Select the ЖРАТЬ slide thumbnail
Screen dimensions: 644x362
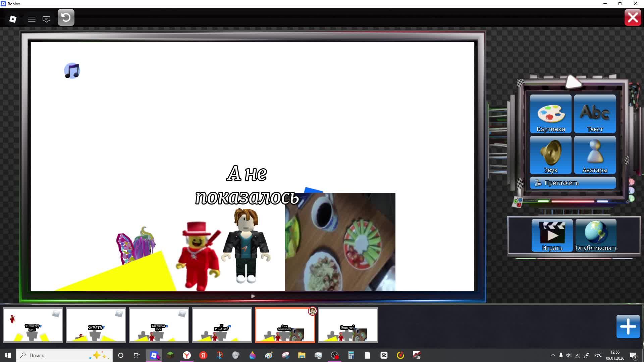pos(96,325)
